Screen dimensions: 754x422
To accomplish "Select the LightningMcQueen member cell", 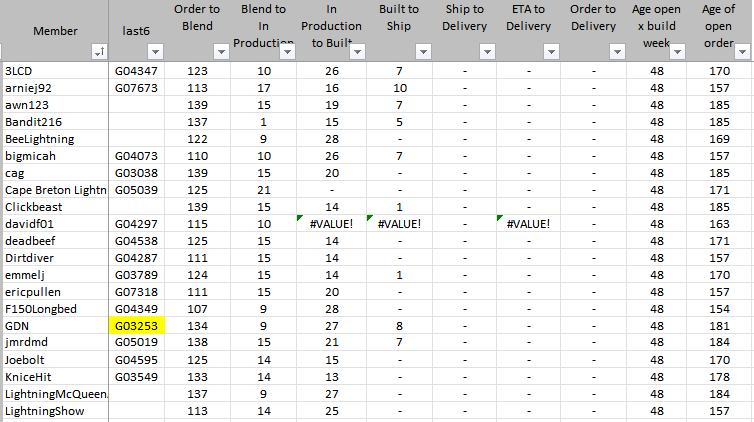I will (x=55, y=393).
